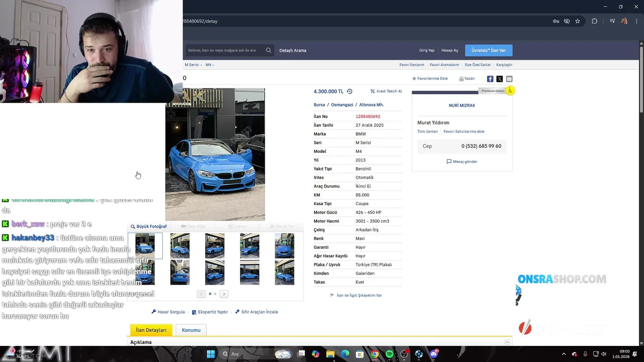
Task: Share listing on X icon
Action: (x=500, y=79)
